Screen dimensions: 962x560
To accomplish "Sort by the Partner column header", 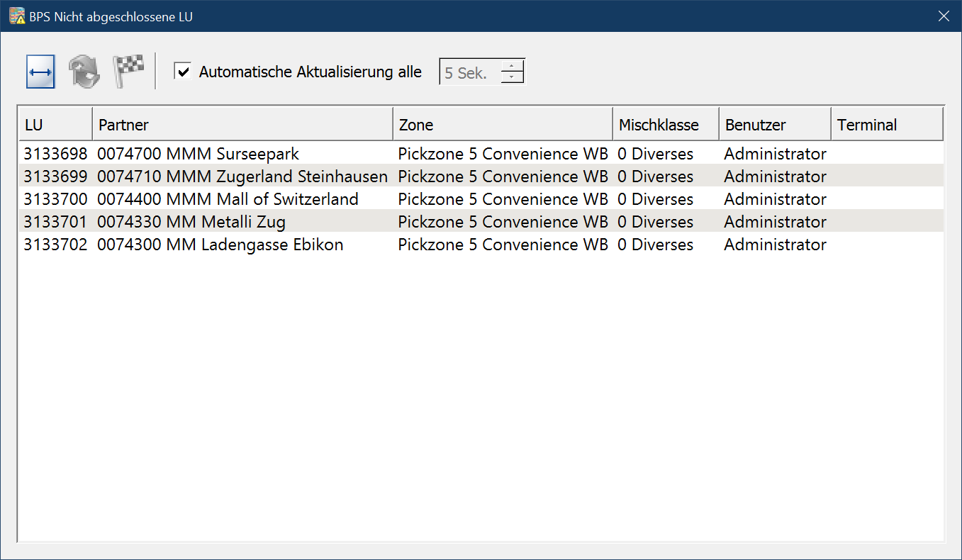I will pos(242,125).
